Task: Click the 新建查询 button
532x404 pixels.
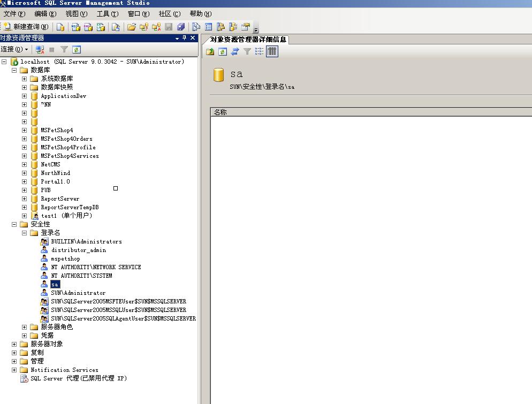Action: [x=26, y=27]
